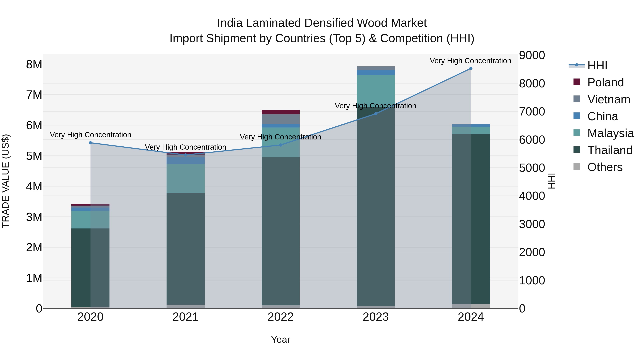Click the Thailand segment of the 2021 bar
Viewport: 644px width, 362px height.
[x=186, y=249]
